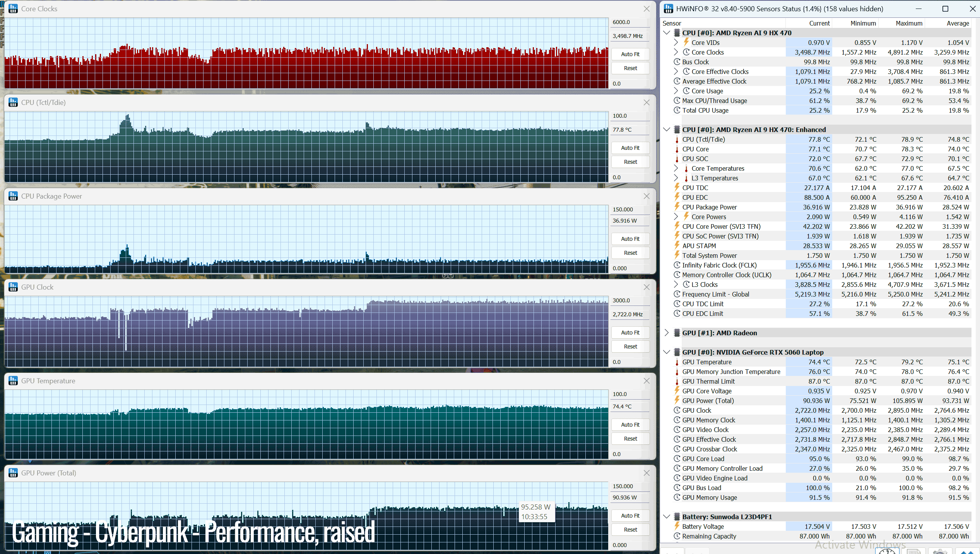980x554 pixels.
Task: Click Reset in the CPU Package Power graph
Action: (630, 253)
